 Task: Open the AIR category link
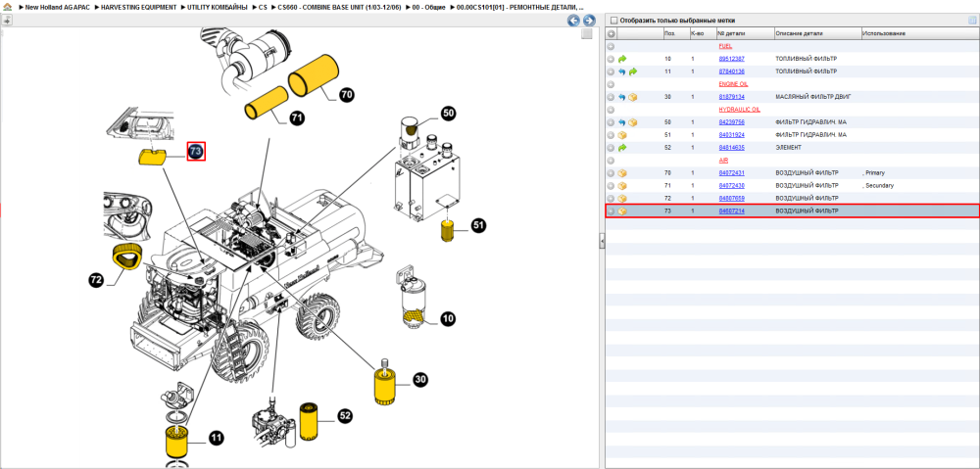point(723,161)
